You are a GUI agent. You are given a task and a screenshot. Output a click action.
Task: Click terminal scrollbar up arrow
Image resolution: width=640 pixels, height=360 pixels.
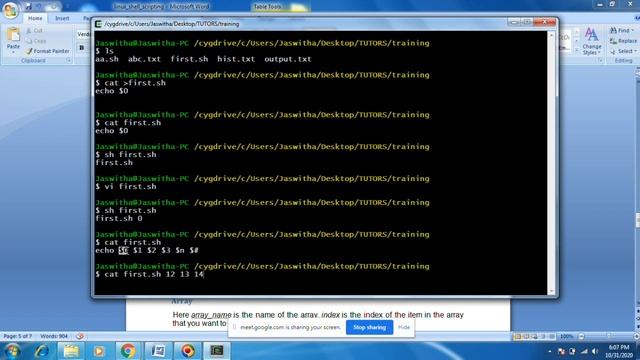[551, 36]
